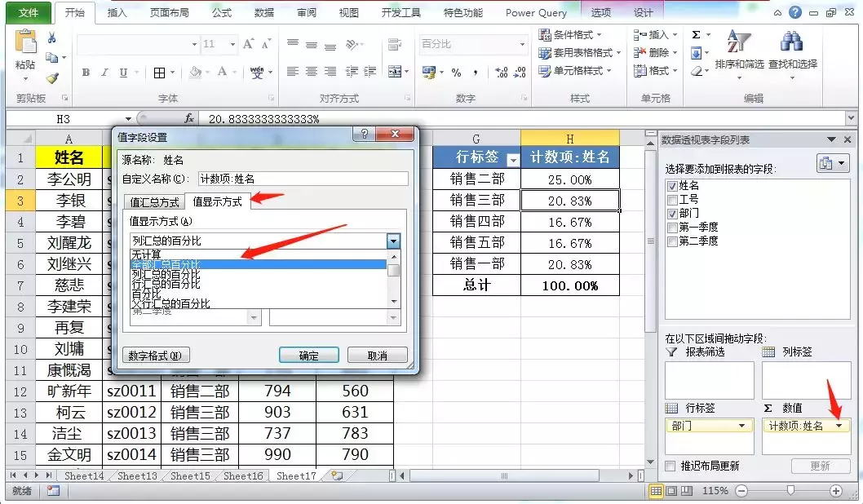The height and width of the screenshot is (504, 863).
Task: Toggle Italic formatting
Action: 104,72
